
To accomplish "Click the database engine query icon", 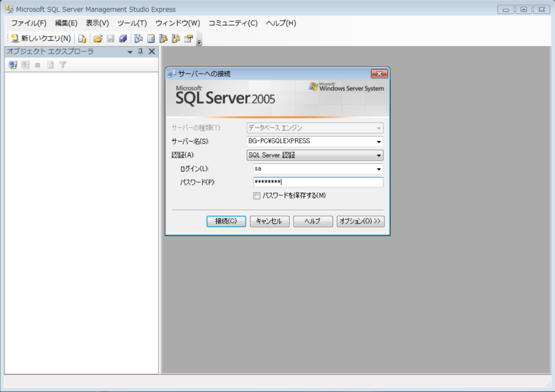I will tap(82, 39).
